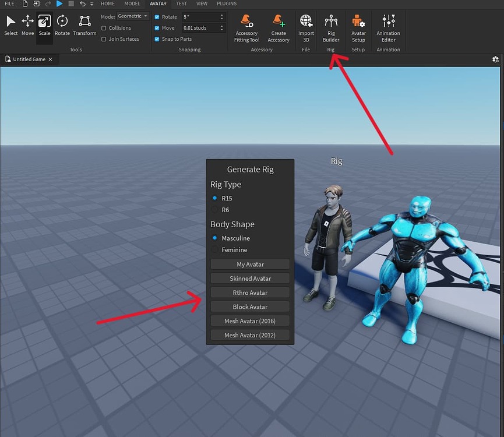Select the brown-haired avatar rig in viewport
Viewport: 504px width, 437px height.
coord(328,248)
